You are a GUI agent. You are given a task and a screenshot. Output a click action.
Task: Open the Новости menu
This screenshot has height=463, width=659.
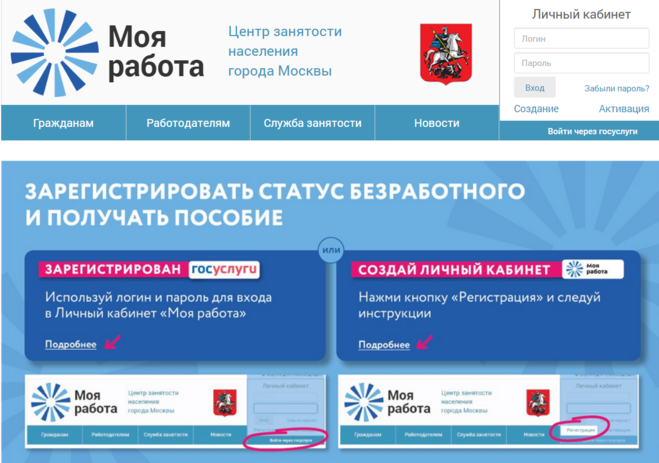437,123
